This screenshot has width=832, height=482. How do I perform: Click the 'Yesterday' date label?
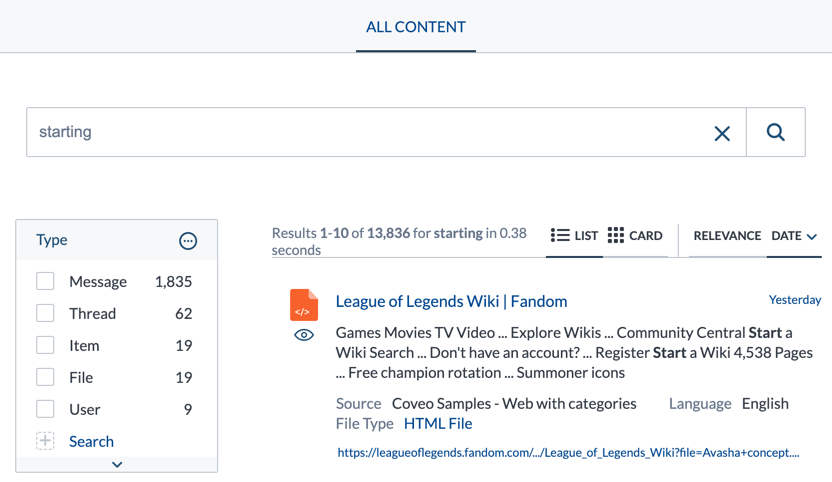(795, 300)
